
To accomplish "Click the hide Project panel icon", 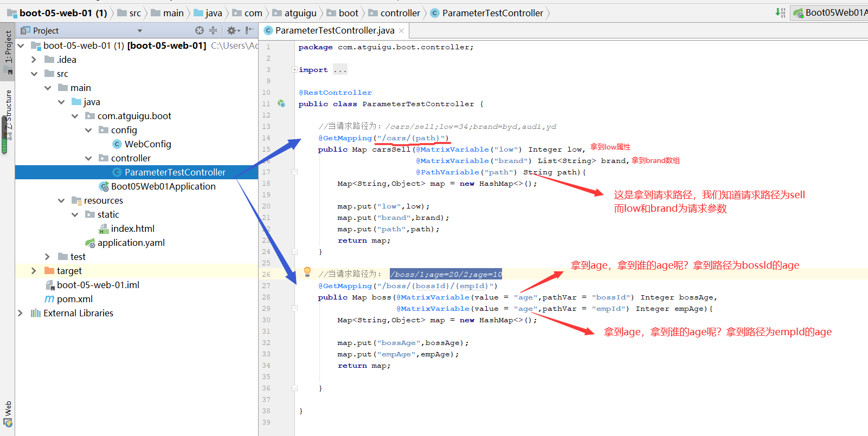I will [249, 30].
